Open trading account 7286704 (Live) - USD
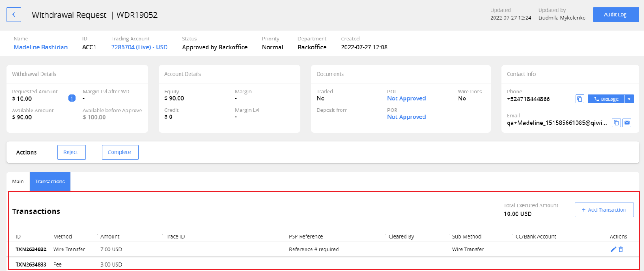 139,47
